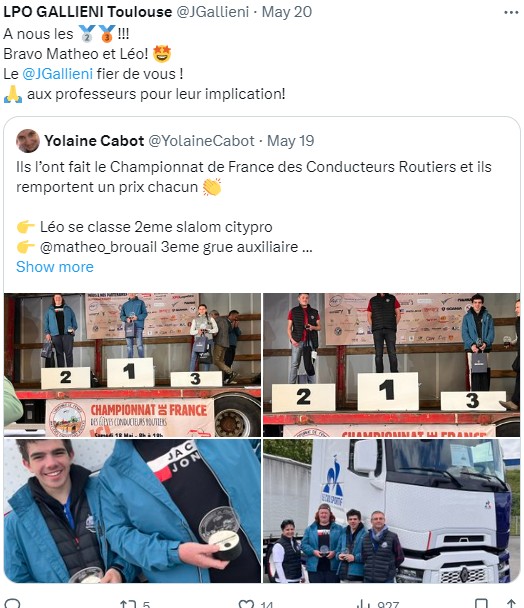Open group photo beside white truck
Viewport: 524px width, 608px height.
(x=391, y=511)
